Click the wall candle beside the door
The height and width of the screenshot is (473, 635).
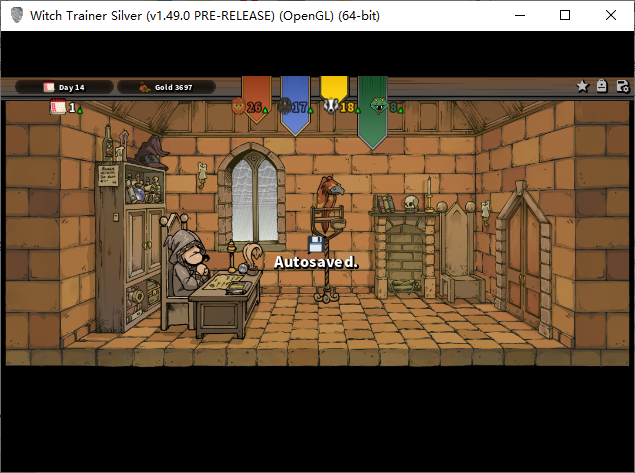pos(485,212)
